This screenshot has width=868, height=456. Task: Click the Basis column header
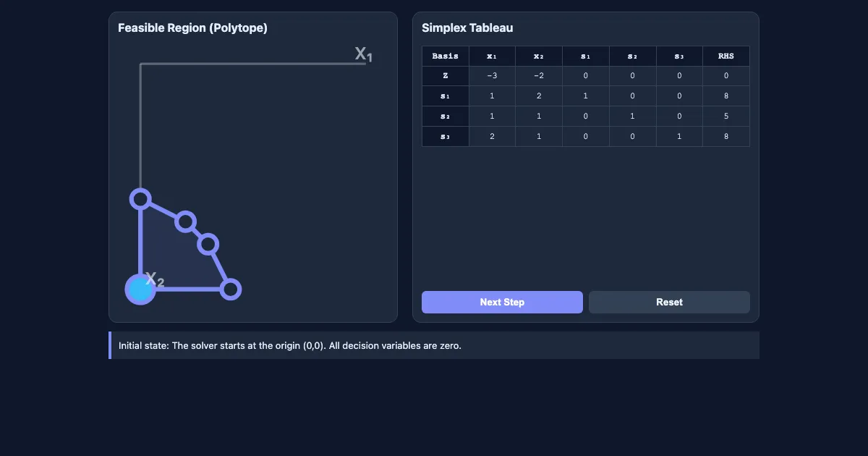446,56
